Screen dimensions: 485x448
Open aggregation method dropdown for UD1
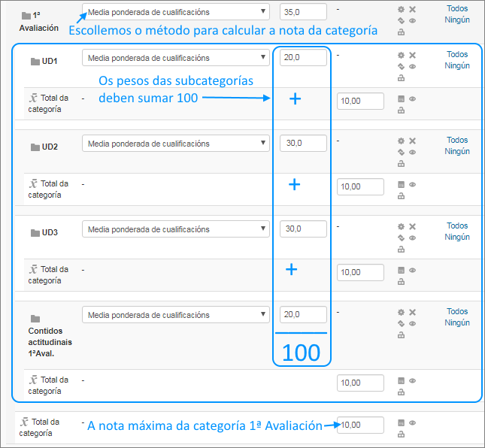pyautogui.click(x=176, y=58)
